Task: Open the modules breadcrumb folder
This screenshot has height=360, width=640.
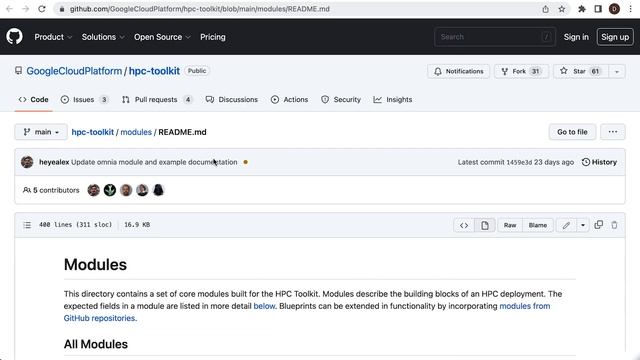Action: [x=136, y=132]
